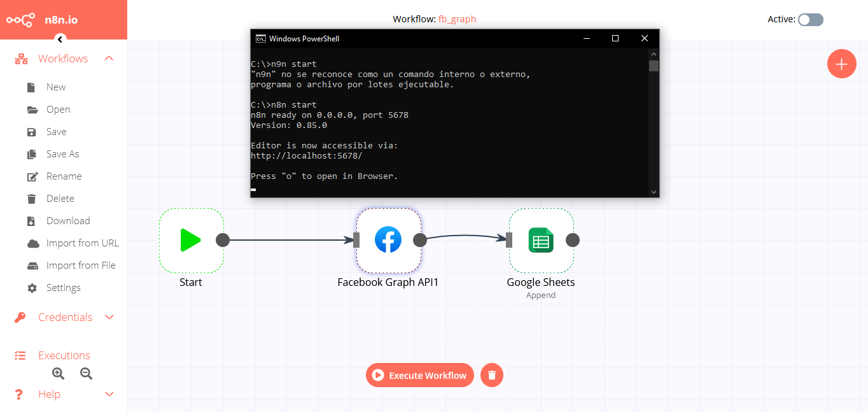This screenshot has height=412, width=868.
Task: Click the Google Sheets node output dot
Action: coord(572,240)
